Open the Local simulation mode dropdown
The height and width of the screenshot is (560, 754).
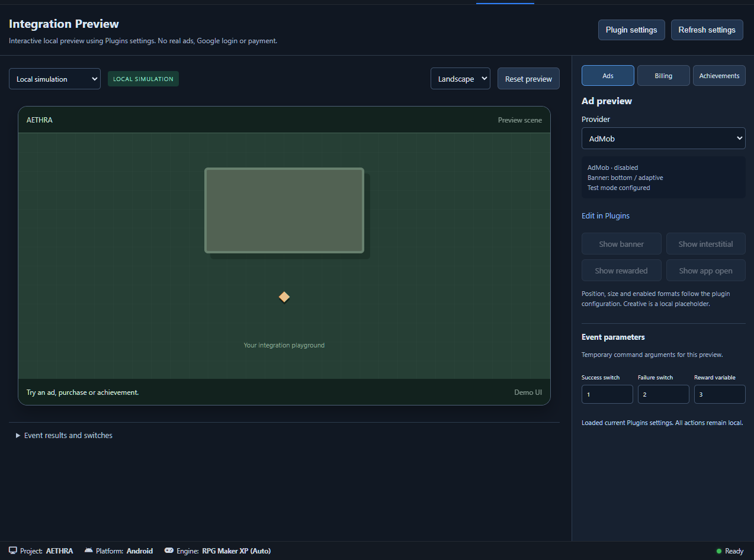(54, 79)
